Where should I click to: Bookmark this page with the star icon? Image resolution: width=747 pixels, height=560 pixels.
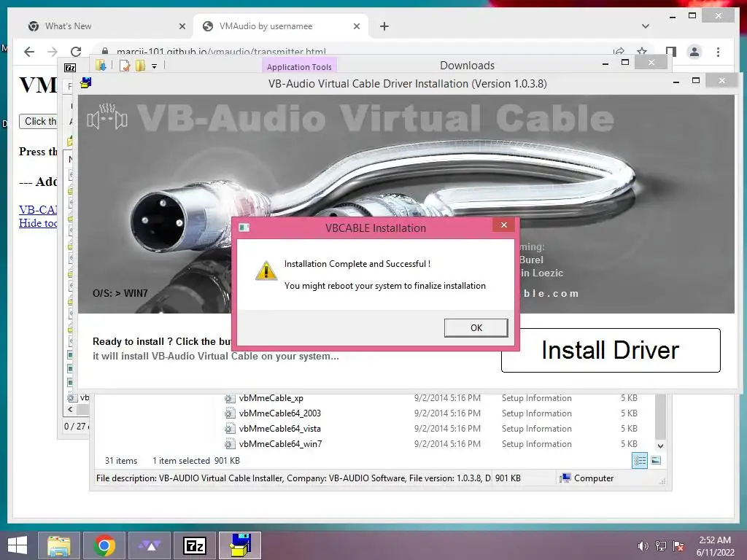(642, 51)
